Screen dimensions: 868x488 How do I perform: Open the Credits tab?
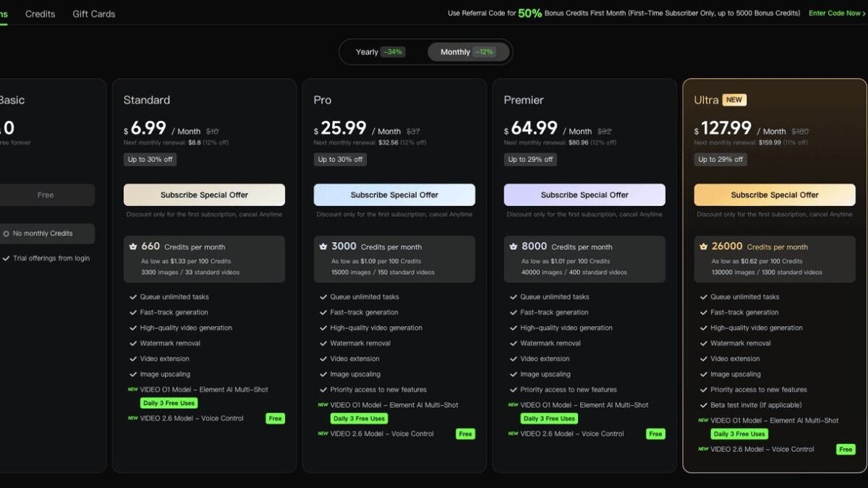click(40, 14)
